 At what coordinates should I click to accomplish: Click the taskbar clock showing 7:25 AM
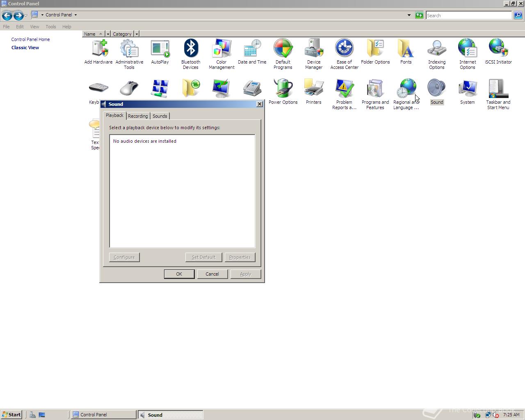tap(511, 415)
